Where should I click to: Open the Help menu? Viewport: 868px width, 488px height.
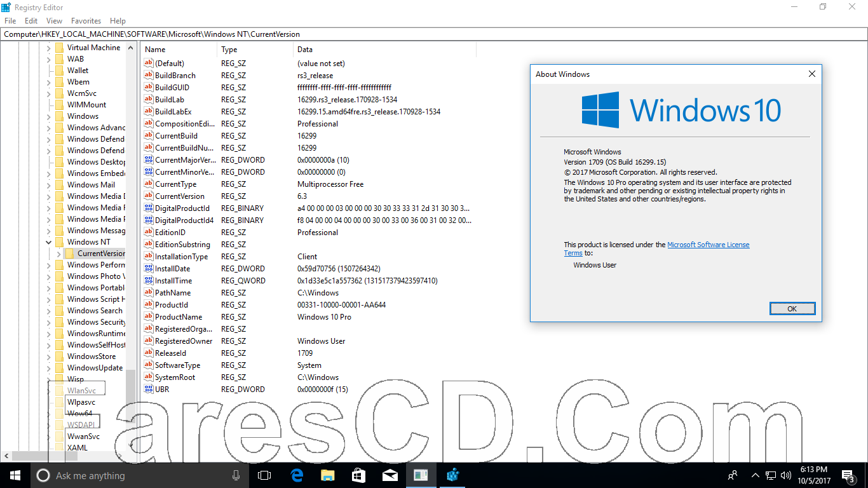pyautogui.click(x=118, y=21)
